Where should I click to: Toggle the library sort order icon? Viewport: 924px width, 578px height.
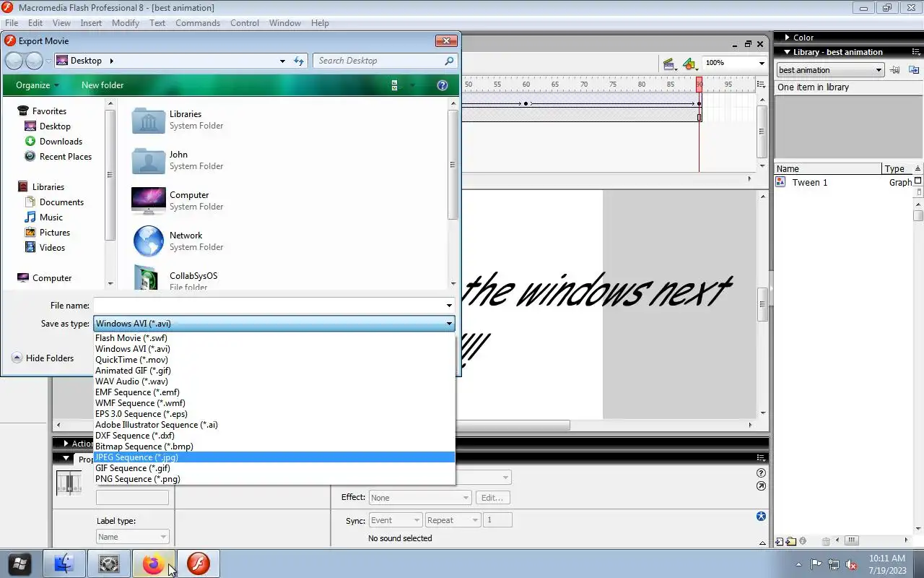tap(918, 168)
